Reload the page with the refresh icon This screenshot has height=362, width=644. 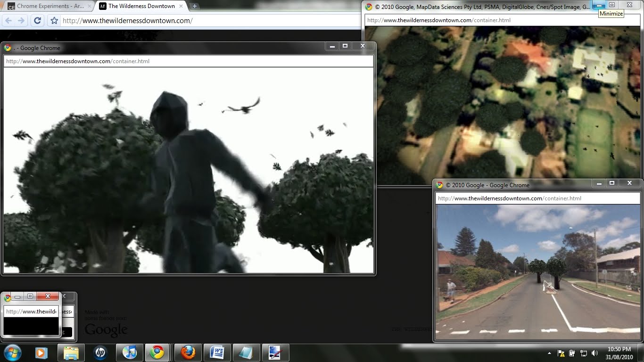tap(38, 21)
